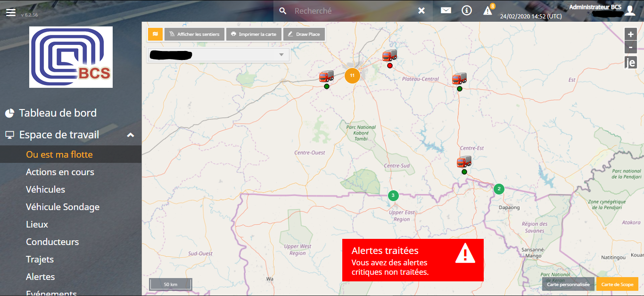The width and height of the screenshot is (644, 296).
Task: Expand the orange cluster marker 11
Action: click(352, 76)
